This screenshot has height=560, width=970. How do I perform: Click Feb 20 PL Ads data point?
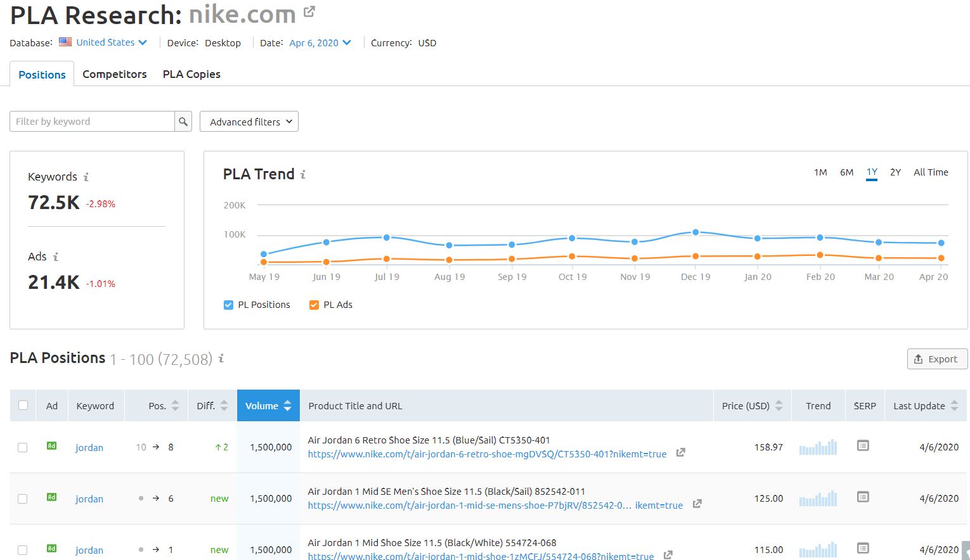(820, 255)
